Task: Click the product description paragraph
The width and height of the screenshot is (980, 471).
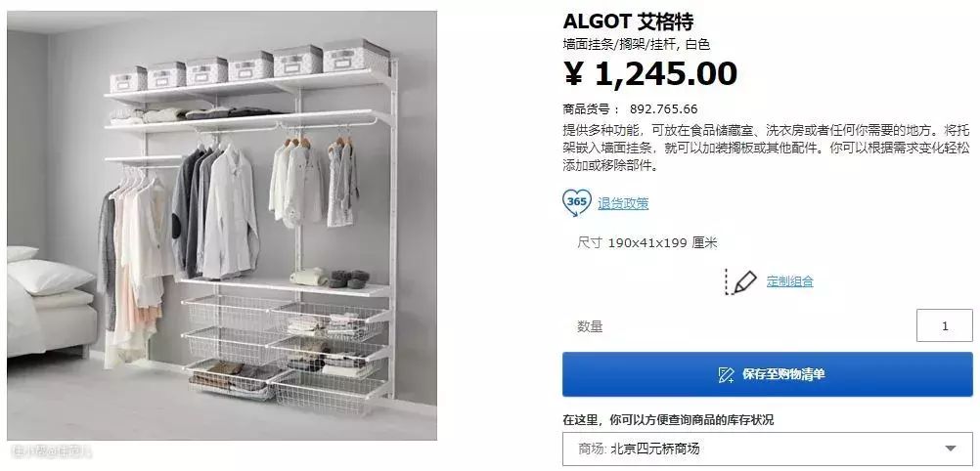Action: [x=766, y=149]
